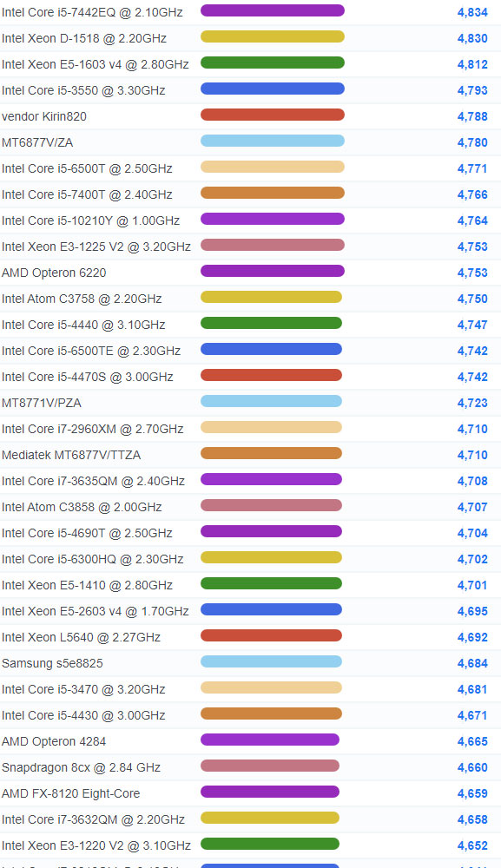Viewport: 501px width, 868px height.
Task: Open the Intel Core i5-7442EQ @ 2.10GHz link
Action: pos(92,12)
